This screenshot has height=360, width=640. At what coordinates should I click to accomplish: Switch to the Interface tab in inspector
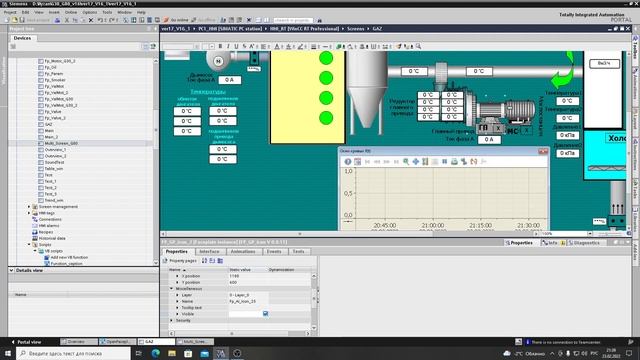[209, 251]
